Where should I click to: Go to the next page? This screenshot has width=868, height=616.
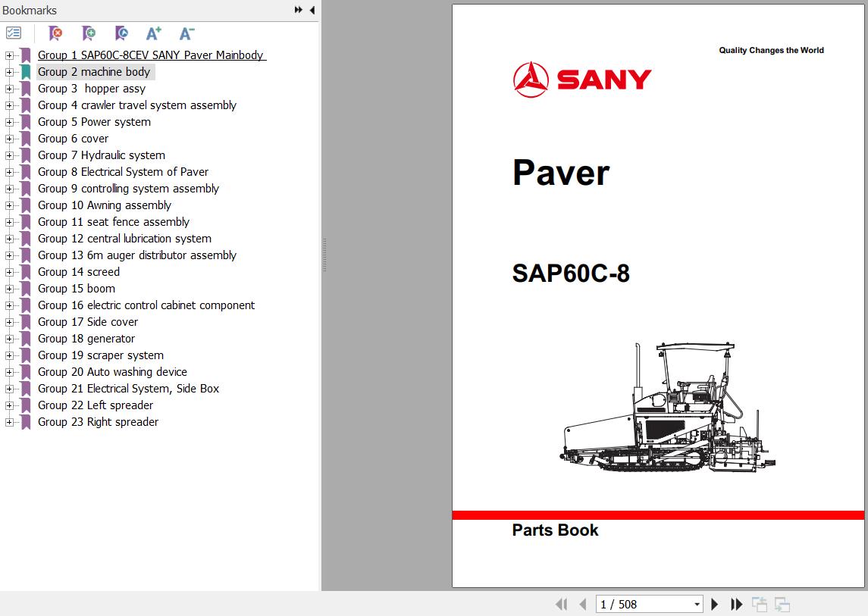point(715,605)
